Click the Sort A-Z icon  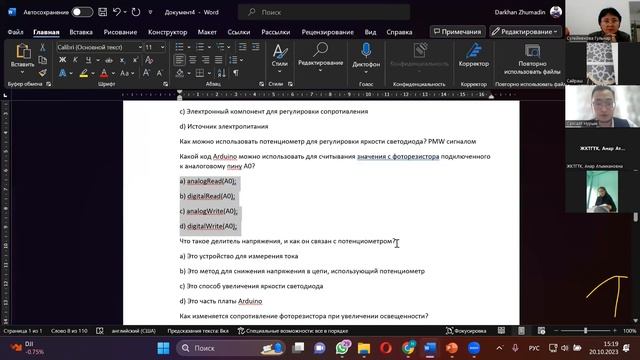click(x=221, y=73)
